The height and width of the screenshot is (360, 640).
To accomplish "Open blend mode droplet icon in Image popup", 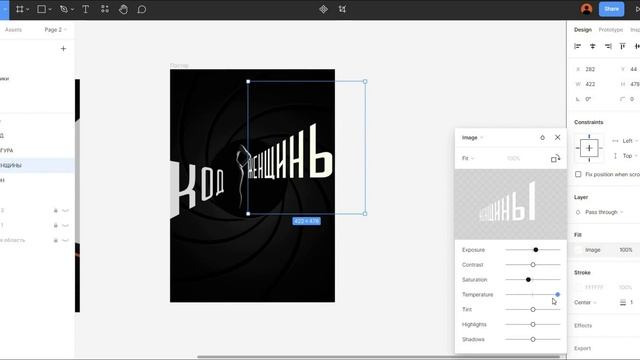I will click(x=542, y=138).
